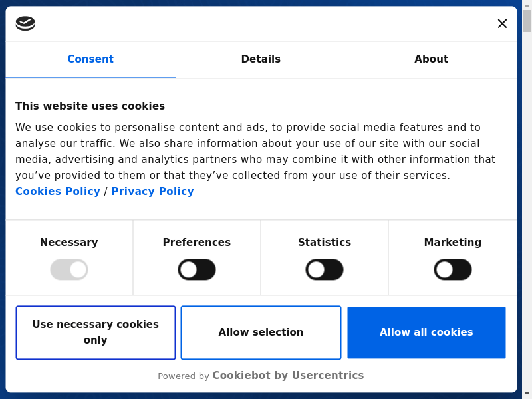Enable the Preferences cookies toggle

[197, 270]
